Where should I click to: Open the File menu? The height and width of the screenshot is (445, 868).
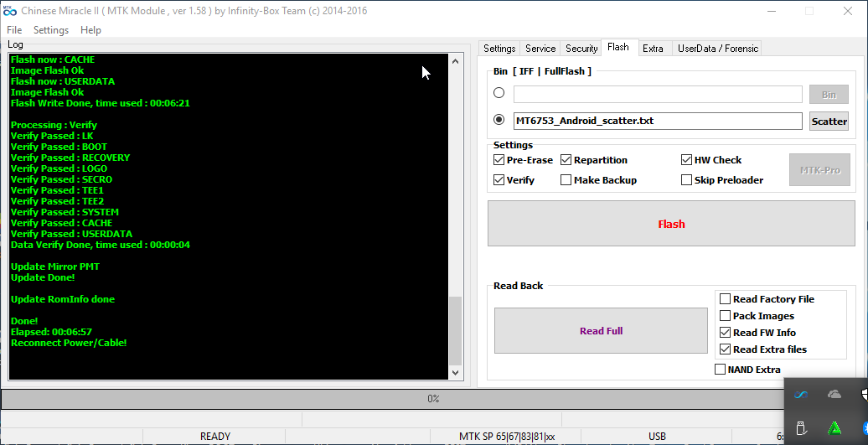click(x=14, y=30)
